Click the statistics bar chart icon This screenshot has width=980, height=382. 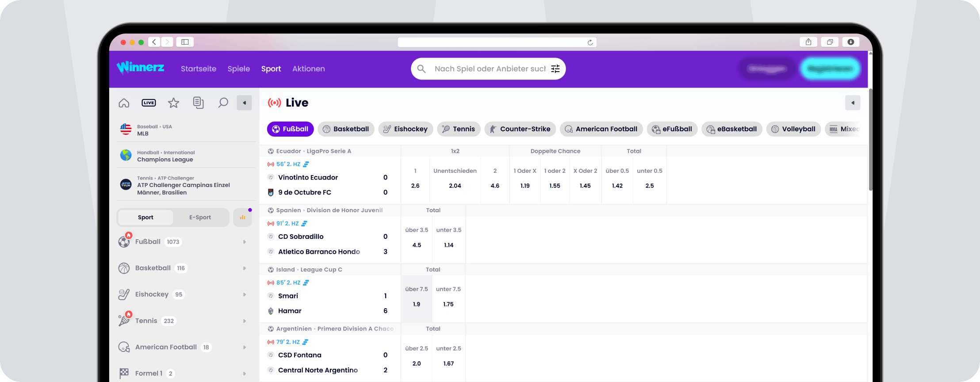pos(242,218)
